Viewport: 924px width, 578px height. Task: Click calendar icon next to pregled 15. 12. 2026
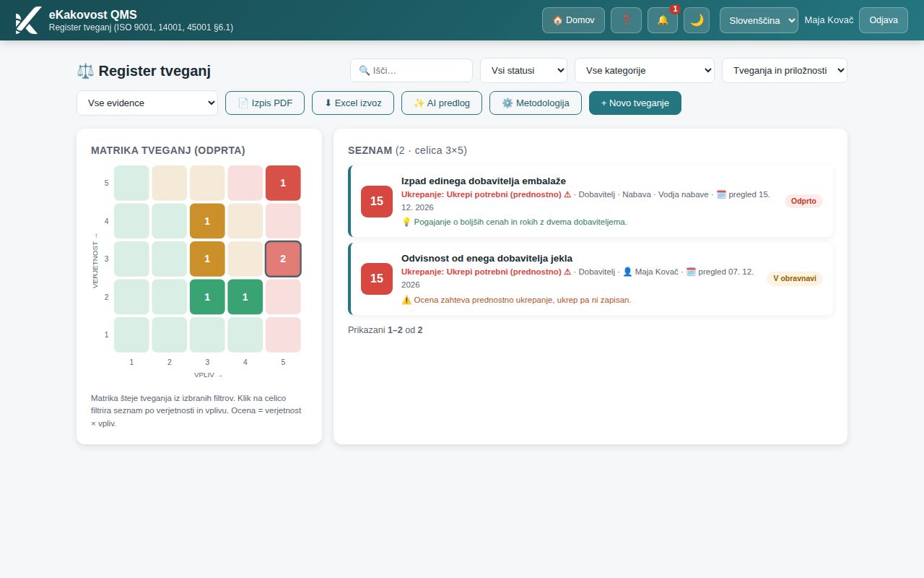pyautogui.click(x=721, y=194)
